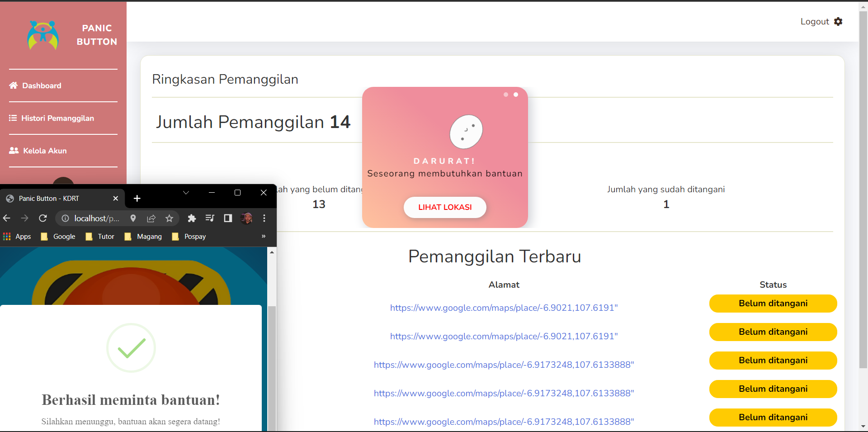The image size is (868, 432).
Task: Reload the page in small browser
Action: click(x=43, y=218)
